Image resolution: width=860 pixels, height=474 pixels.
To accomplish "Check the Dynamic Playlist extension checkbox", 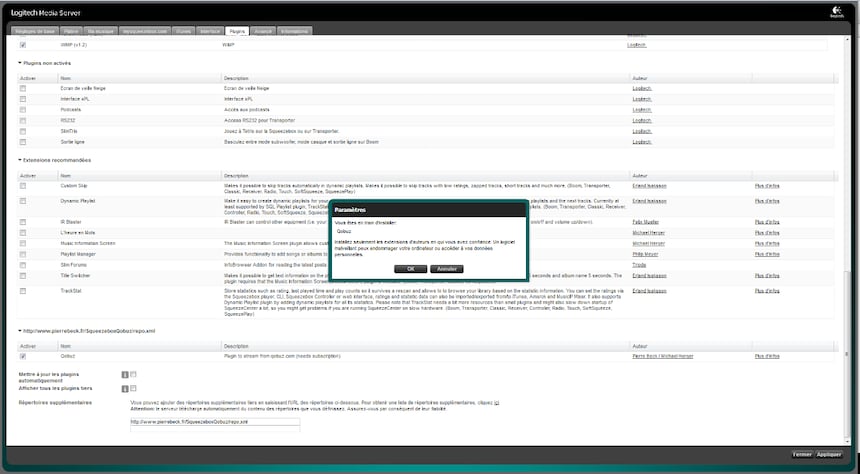I will [x=23, y=201].
